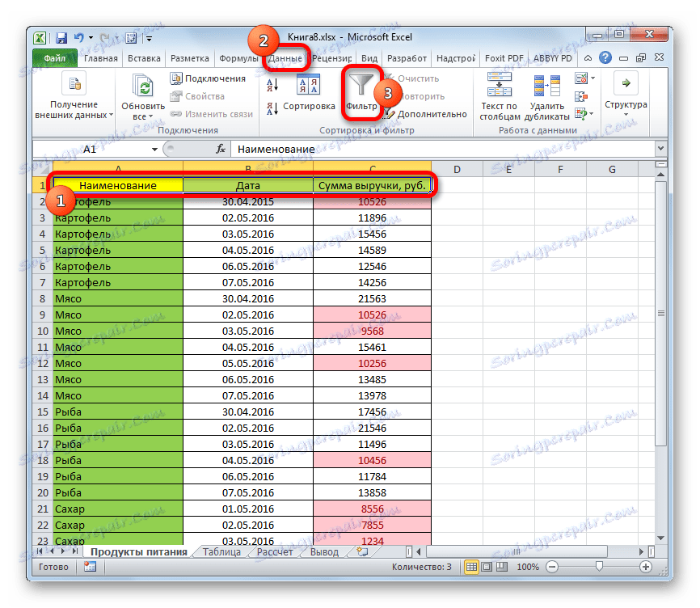
Task: Sort descending Я to А
Action: (x=272, y=108)
